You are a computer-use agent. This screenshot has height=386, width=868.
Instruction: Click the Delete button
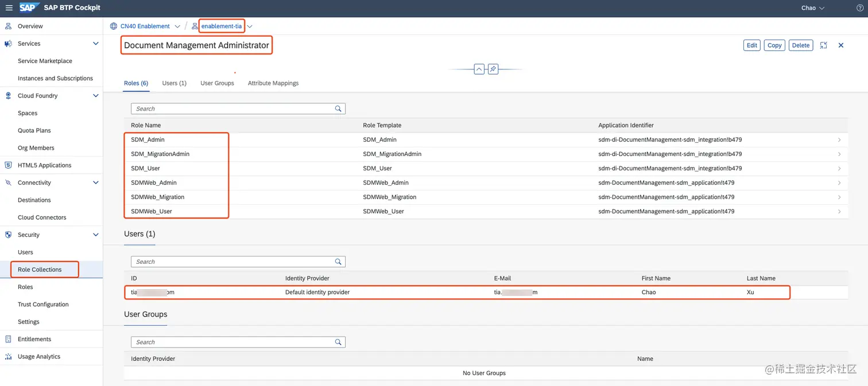800,45
